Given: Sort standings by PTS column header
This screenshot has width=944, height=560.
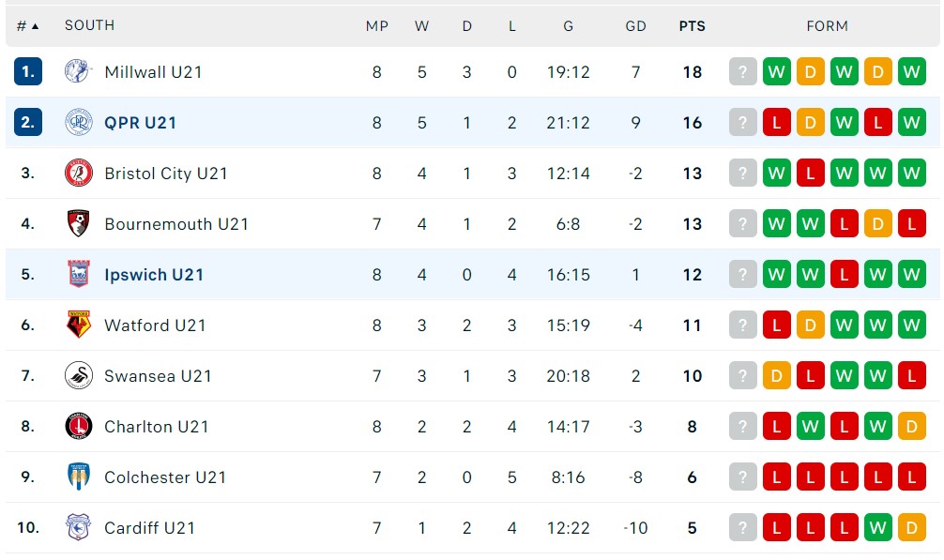Looking at the screenshot, I should (692, 26).
